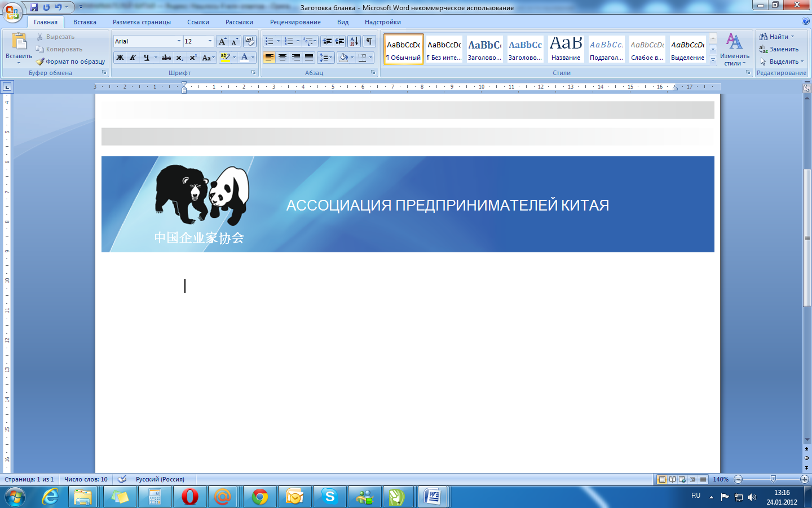Open Выделить select dropdown

(782, 62)
